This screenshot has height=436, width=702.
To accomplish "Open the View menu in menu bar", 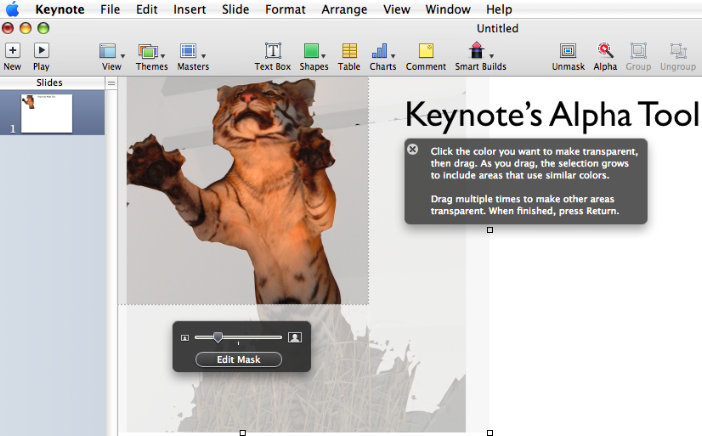I will click(x=397, y=9).
